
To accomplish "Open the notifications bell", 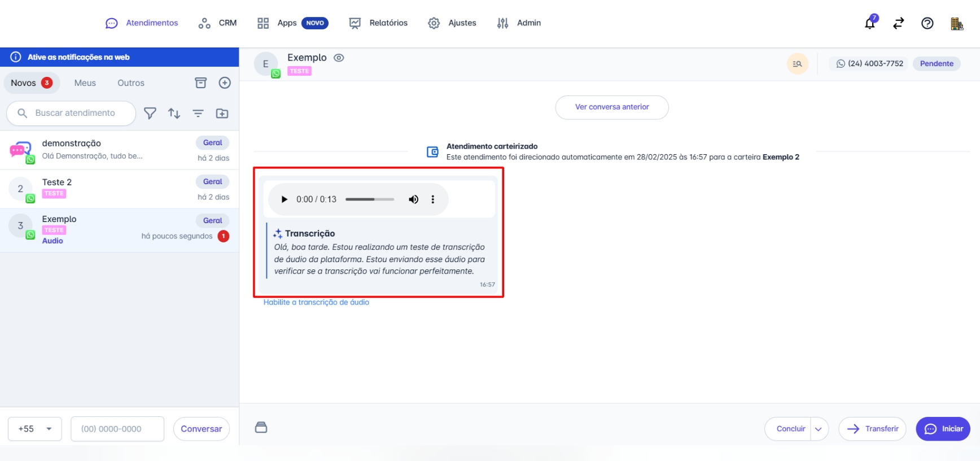I will point(870,23).
